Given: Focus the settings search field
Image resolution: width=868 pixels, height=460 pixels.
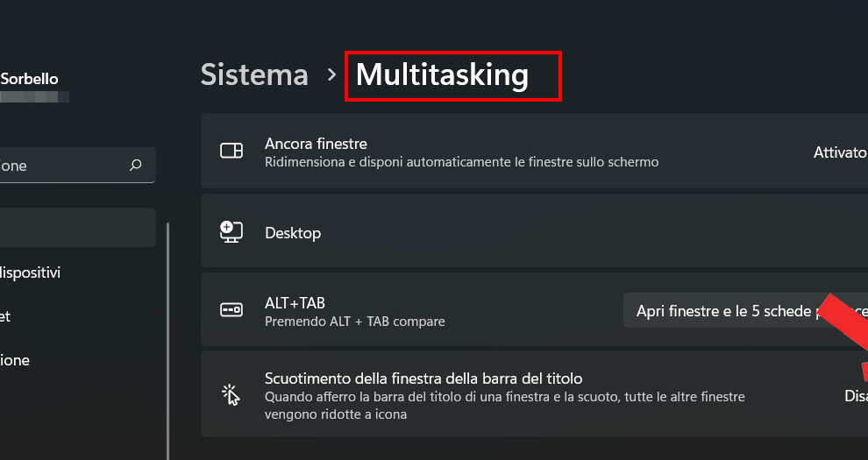Looking at the screenshot, I should [61, 165].
